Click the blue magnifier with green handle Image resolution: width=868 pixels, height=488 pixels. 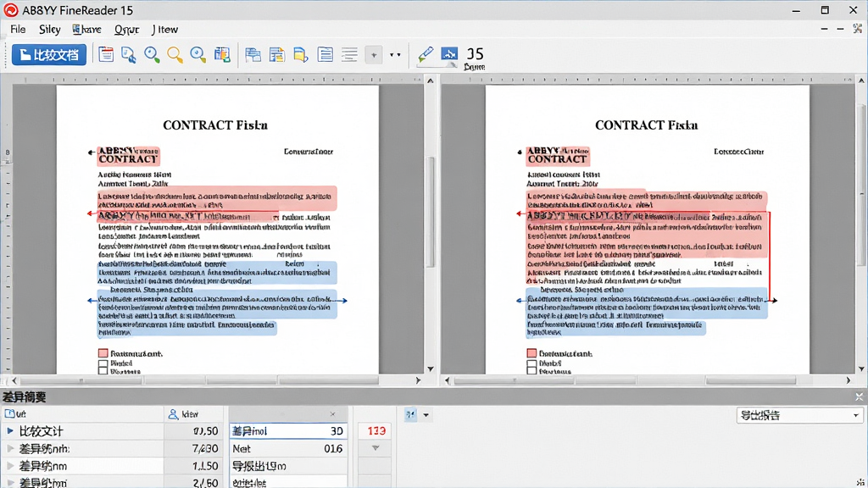[x=152, y=54]
